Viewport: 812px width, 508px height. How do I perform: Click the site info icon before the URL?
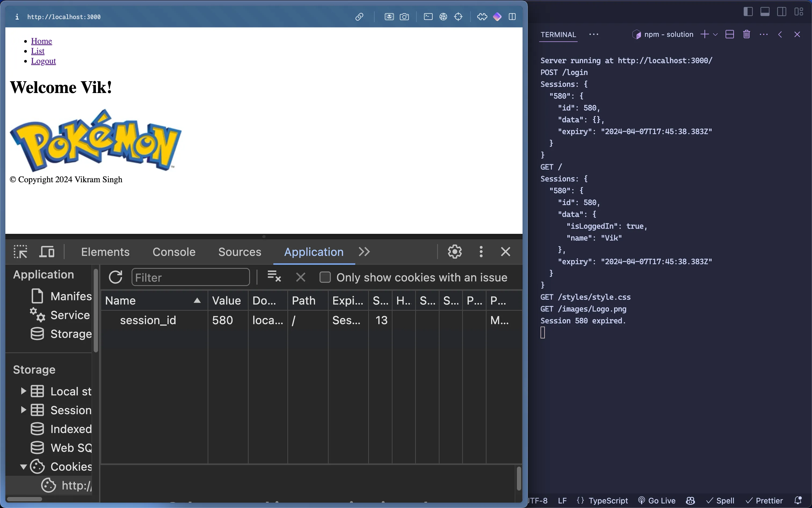(17, 17)
